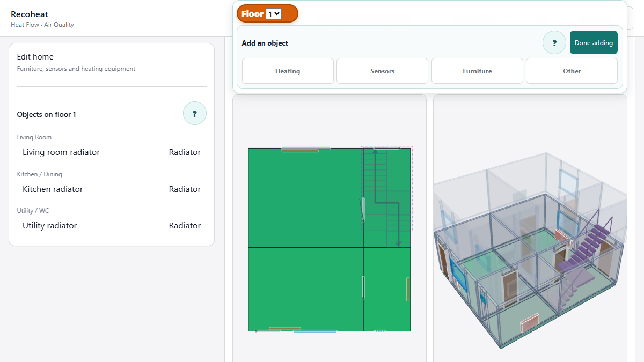Click the Radiator type of Kitchen radiator
Screen dimensions: 644x362
[x=185, y=189]
